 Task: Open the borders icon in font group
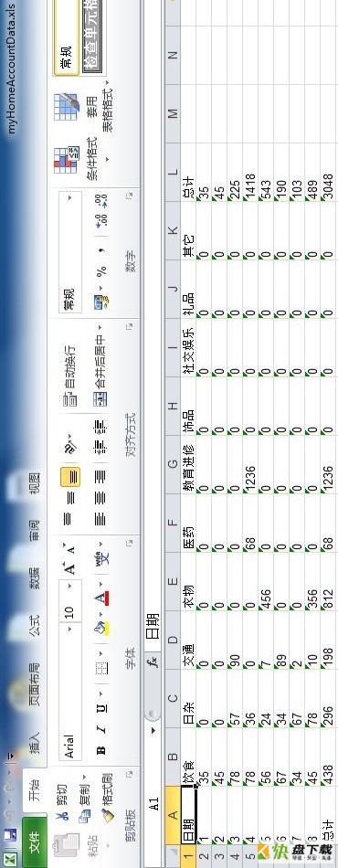(101, 669)
